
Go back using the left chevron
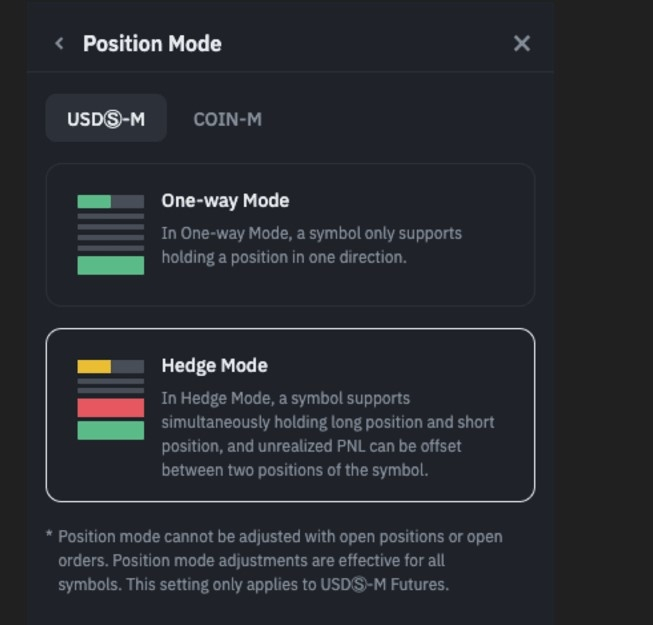tap(60, 43)
